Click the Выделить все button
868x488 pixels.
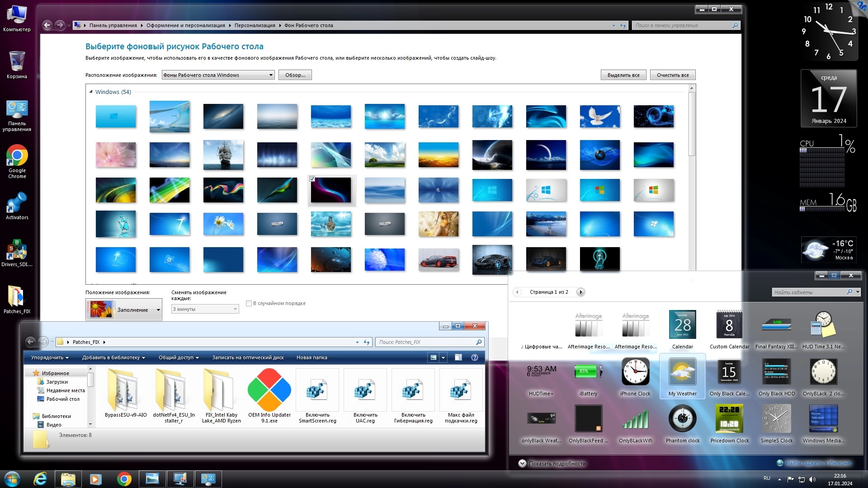(x=623, y=75)
